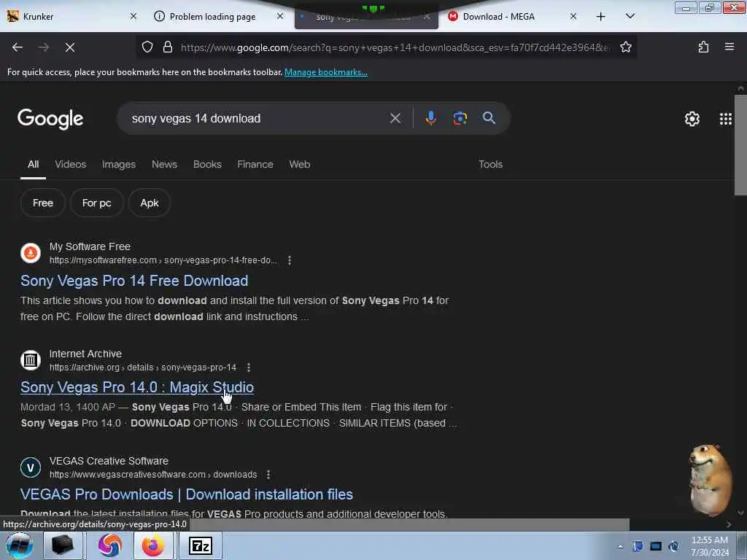Apply the For pc suggestion chip

point(97,203)
